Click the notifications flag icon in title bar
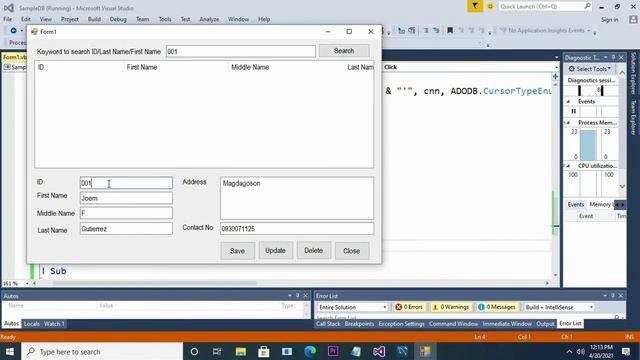This screenshot has width=640, height=360. click(475, 6)
